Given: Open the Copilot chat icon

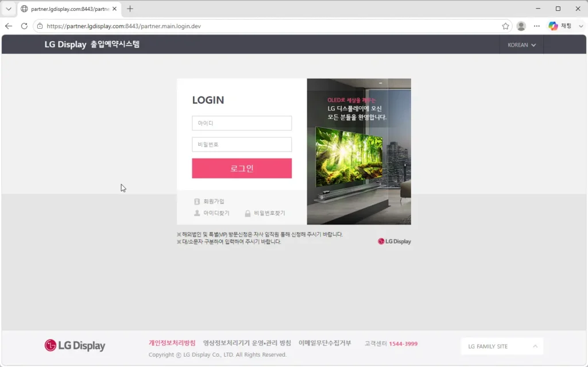Looking at the screenshot, I should (x=553, y=26).
